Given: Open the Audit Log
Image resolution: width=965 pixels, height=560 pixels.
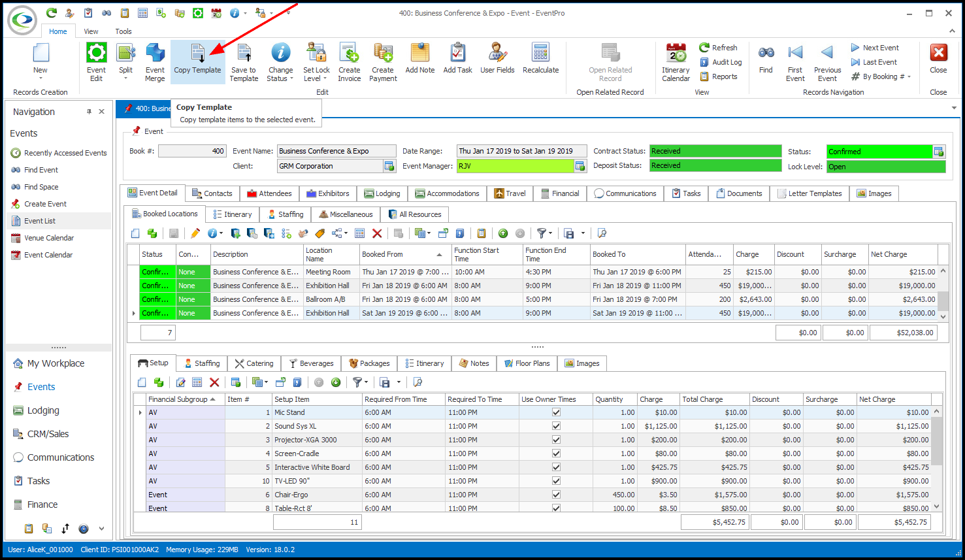Looking at the screenshot, I should pyautogui.click(x=721, y=62).
